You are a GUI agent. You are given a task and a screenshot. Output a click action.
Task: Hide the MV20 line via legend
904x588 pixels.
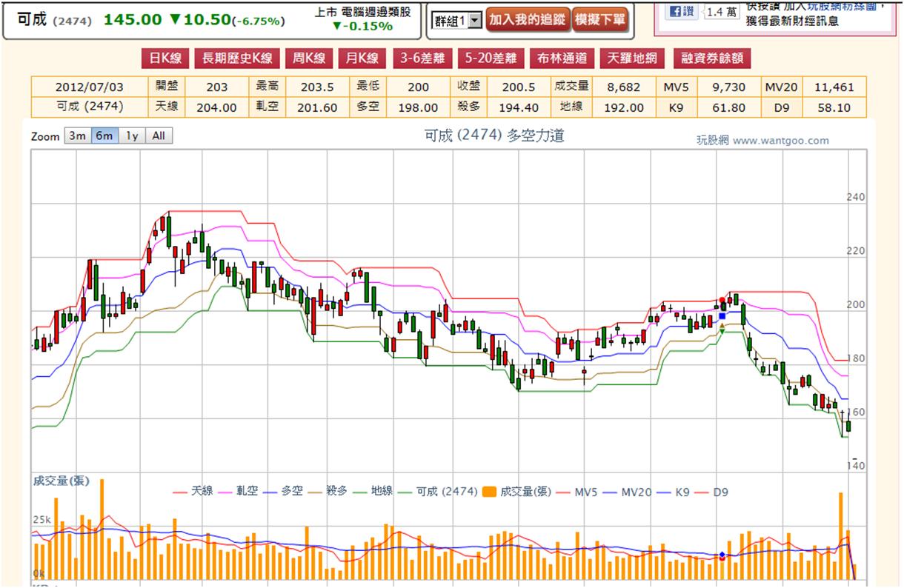[x=628, y=491]
